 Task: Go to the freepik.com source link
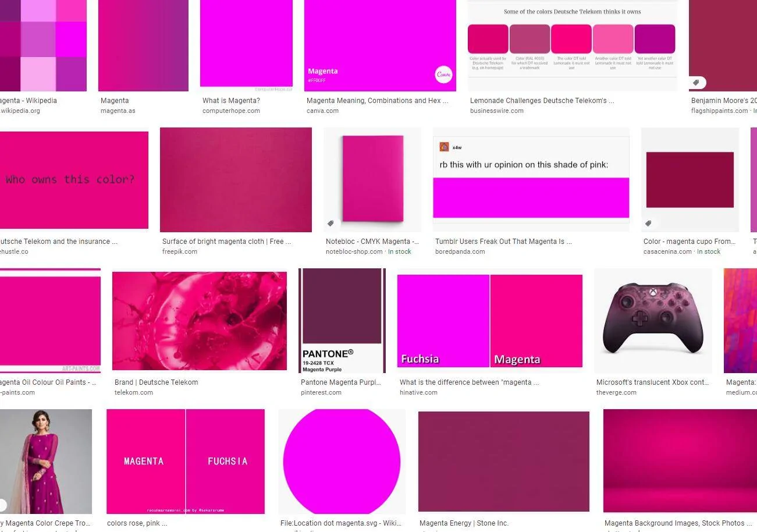pos(180,251)
